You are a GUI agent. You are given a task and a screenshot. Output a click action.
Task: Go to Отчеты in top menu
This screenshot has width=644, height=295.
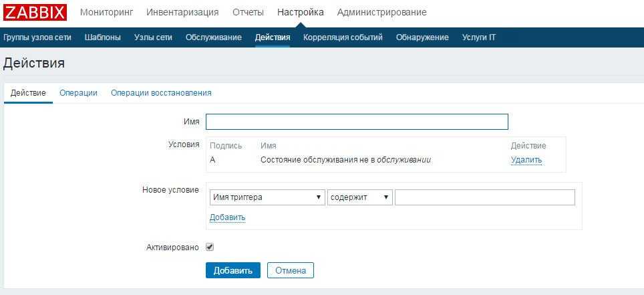coord(248,12)
